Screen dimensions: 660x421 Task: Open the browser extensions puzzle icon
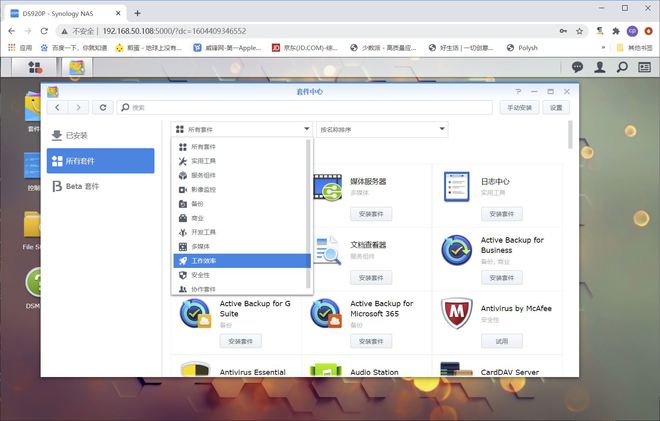pyautogui.click(x=616, y=31)
